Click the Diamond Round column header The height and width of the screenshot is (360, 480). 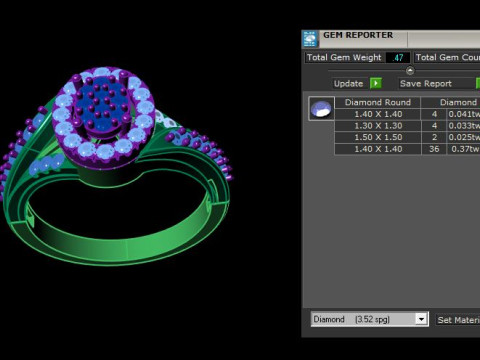(377, 102)
